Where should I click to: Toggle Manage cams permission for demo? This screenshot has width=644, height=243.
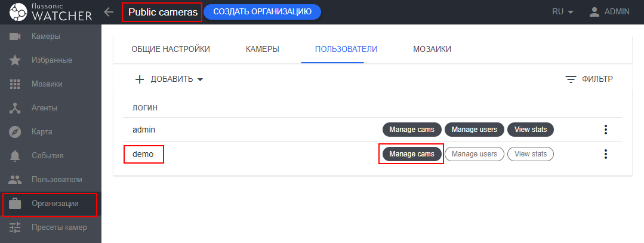(412, 154)
